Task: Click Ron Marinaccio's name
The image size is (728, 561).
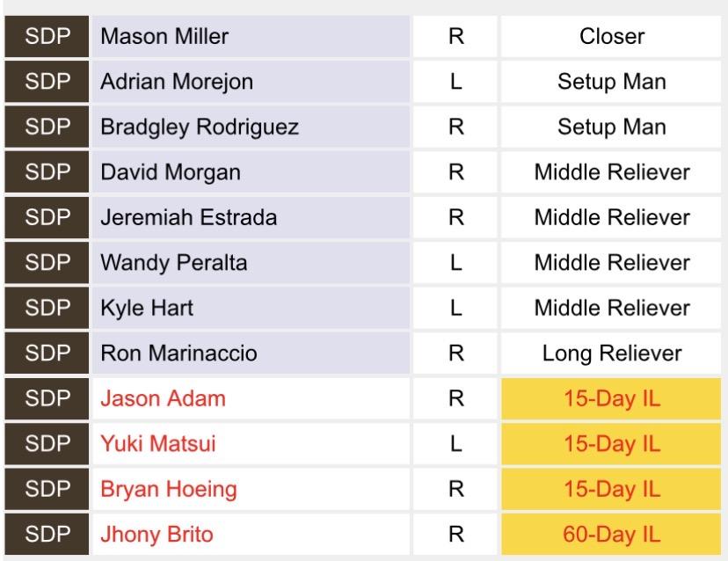Action: point(178,353)
